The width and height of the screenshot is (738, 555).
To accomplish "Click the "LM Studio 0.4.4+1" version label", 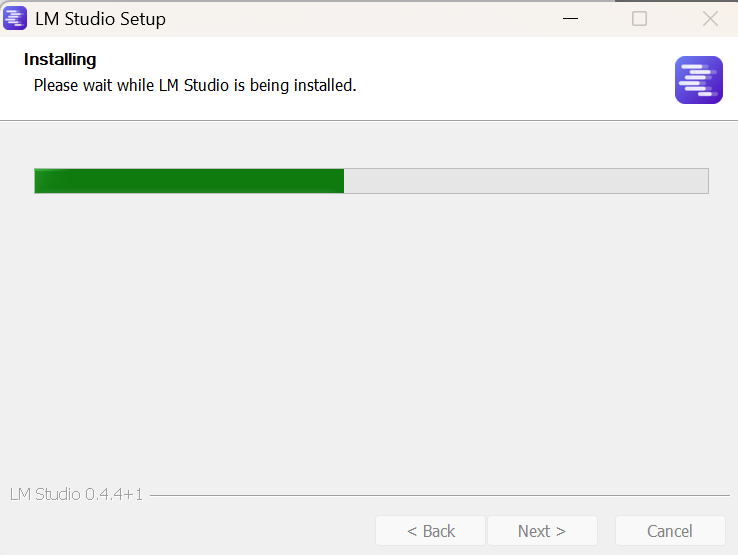I will point(76,495).
